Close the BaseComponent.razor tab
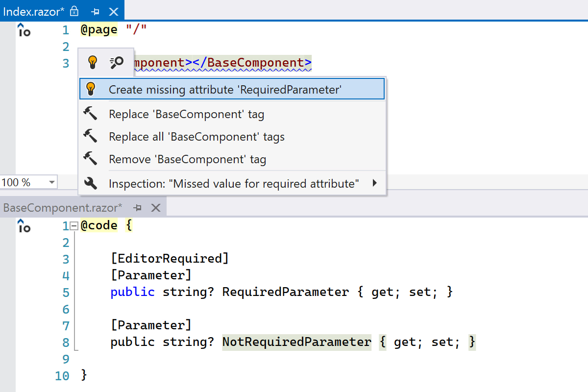Image resolution: width=588 pixels, height=392 pixels. 155,208
